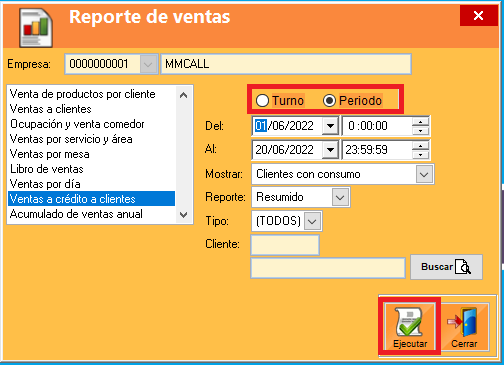
Task: Expand the Reporte Resumido dropdown
Action: click(340, 197)
